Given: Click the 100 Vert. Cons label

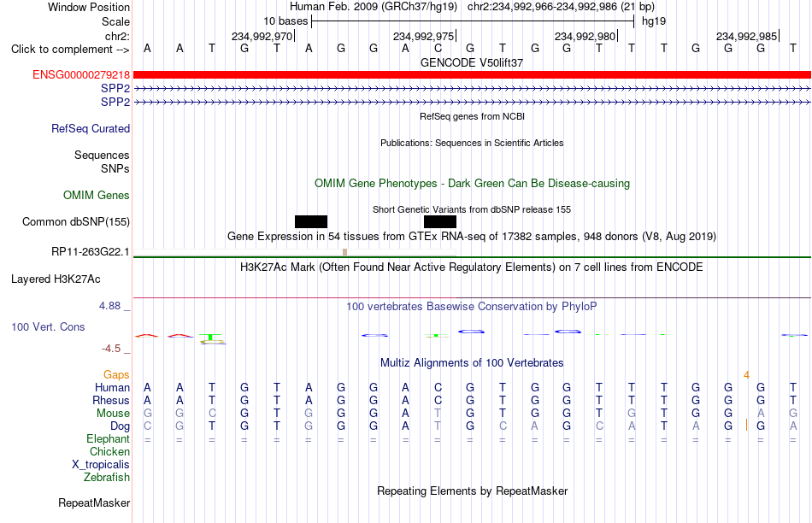Looking at the screenshot, I should pyautogui.click(x=48, y=326).
